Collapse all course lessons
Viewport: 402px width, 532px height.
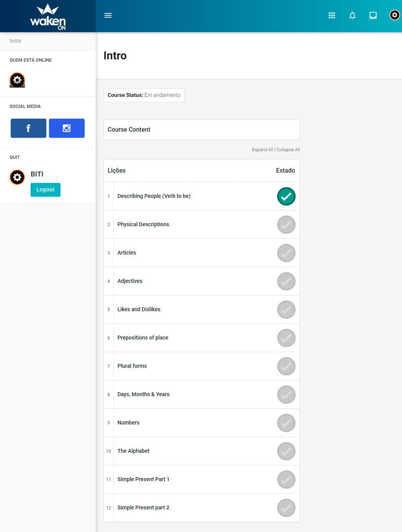click(x=288, y=150)
